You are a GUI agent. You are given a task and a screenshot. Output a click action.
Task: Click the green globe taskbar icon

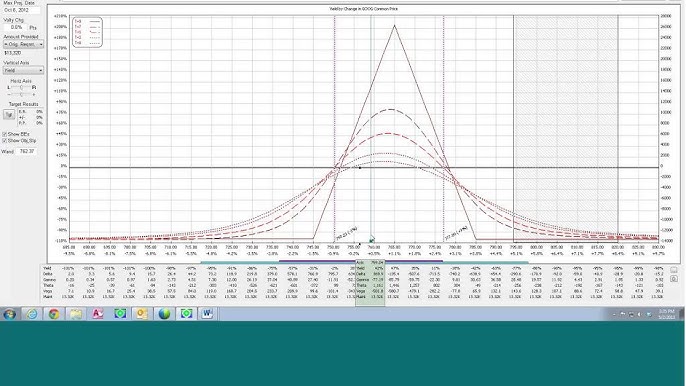164,314
